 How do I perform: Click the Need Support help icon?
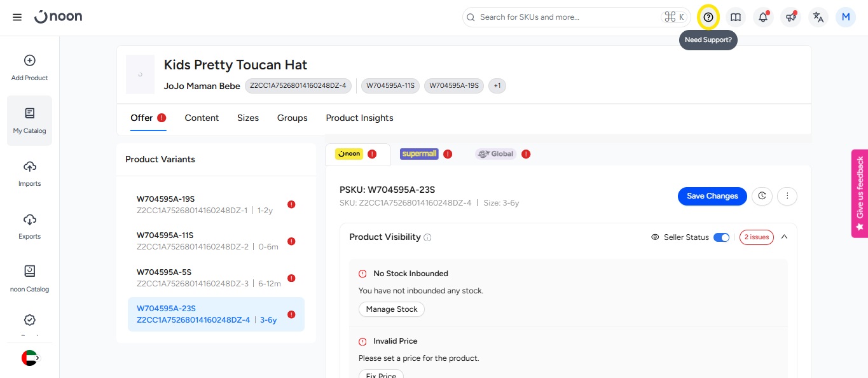tap(708, 17)
